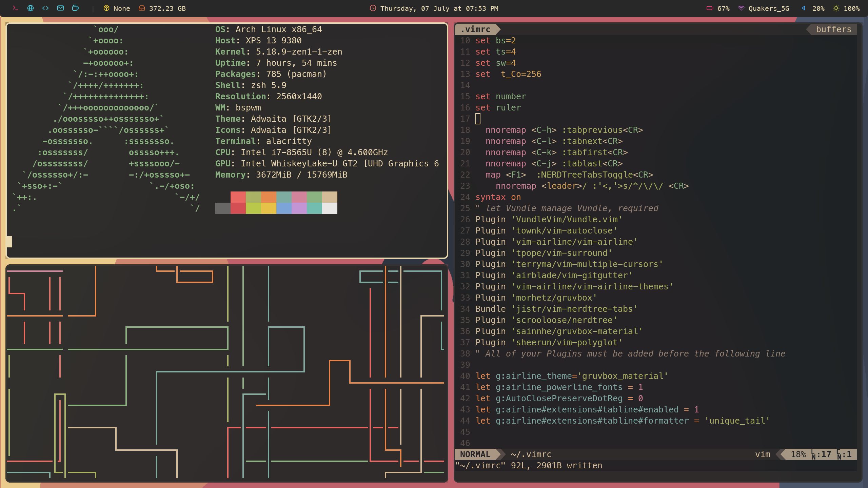This screenshot has height=488, width=868.
Task: Open the web browser globe icon
Action: point(31,8)
